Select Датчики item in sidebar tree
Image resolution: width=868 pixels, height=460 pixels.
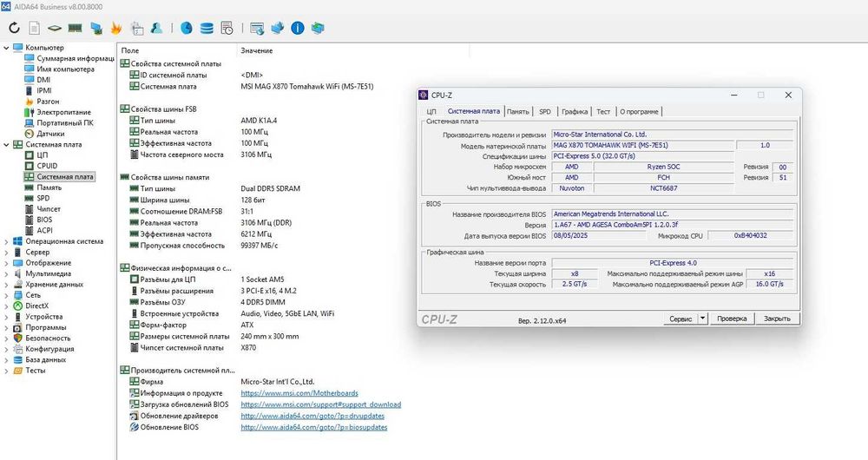pos(50,134)
